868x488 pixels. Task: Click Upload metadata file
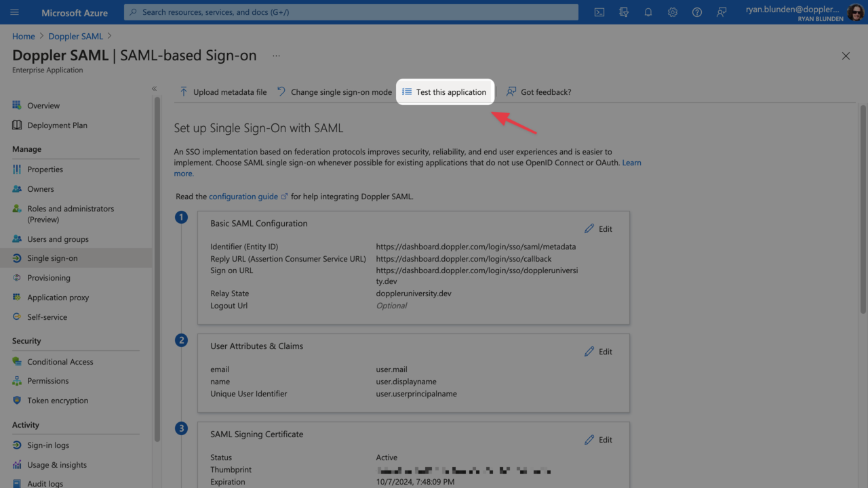[223, 91]
